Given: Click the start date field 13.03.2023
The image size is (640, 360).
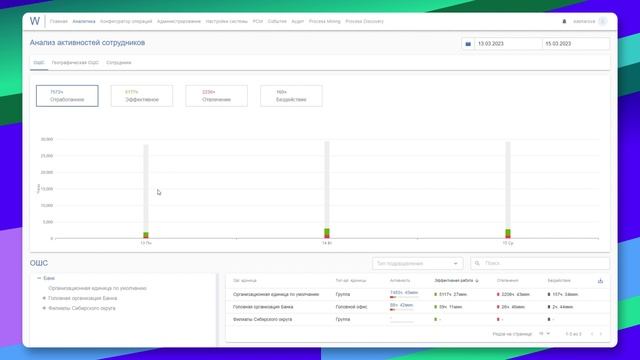Looking at the screenshot, I should (508, 44).
